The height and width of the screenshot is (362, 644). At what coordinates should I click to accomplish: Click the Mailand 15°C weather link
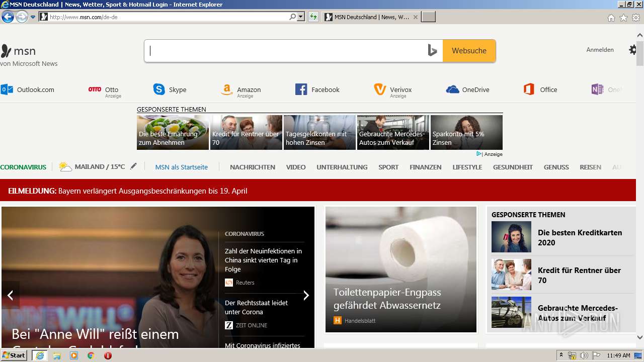92,166
